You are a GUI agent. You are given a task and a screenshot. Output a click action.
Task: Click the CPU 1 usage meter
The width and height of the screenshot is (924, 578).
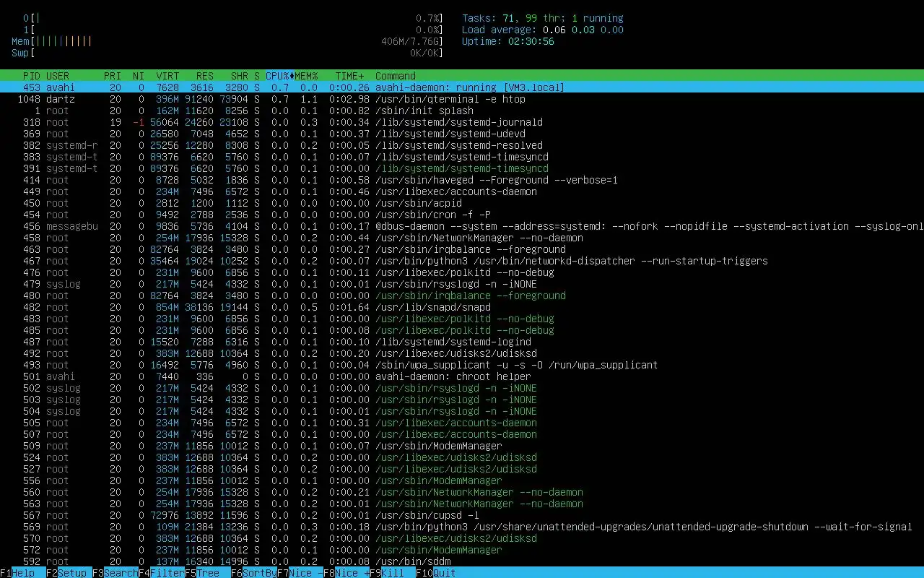pyautogui.click(x=234, y=30)
